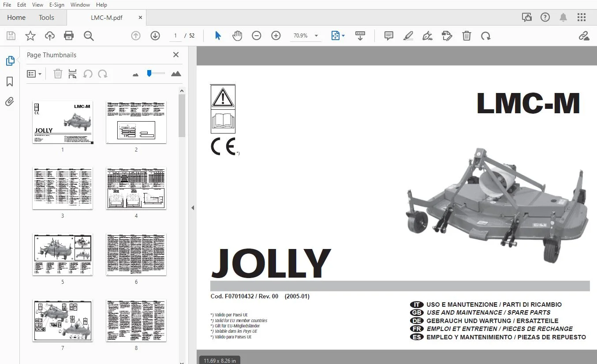Open the Window menu

[80, 4]
